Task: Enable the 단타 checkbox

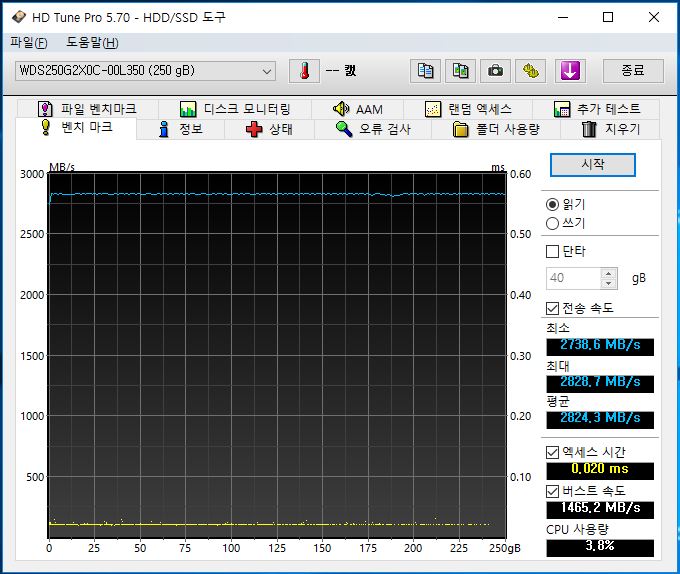Action: pos(553,251)
